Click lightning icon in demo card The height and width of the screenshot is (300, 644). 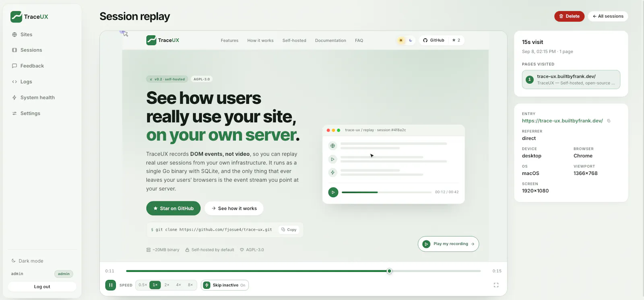coord(332,173)
